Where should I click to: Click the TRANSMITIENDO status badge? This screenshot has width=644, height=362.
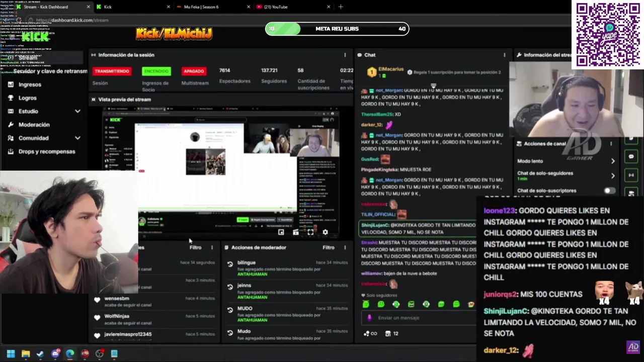(112, 71)
